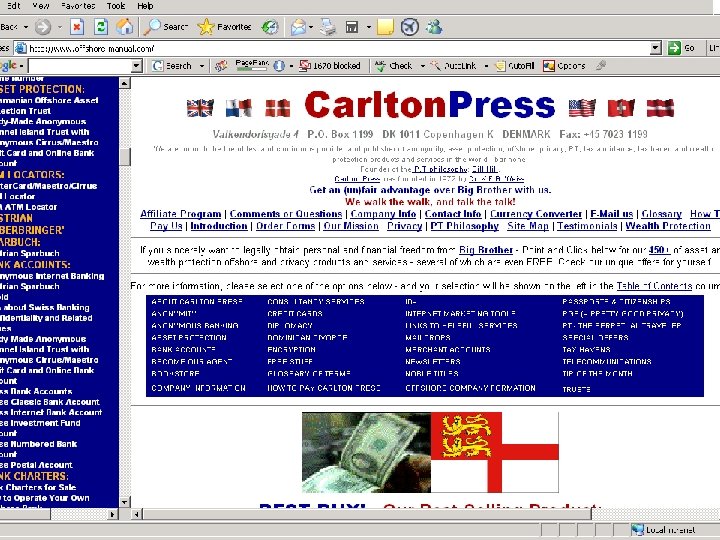720x540 pixels.
Task: Click the Big Brother link
Action: pyautogui.click(x=486, y=250)
